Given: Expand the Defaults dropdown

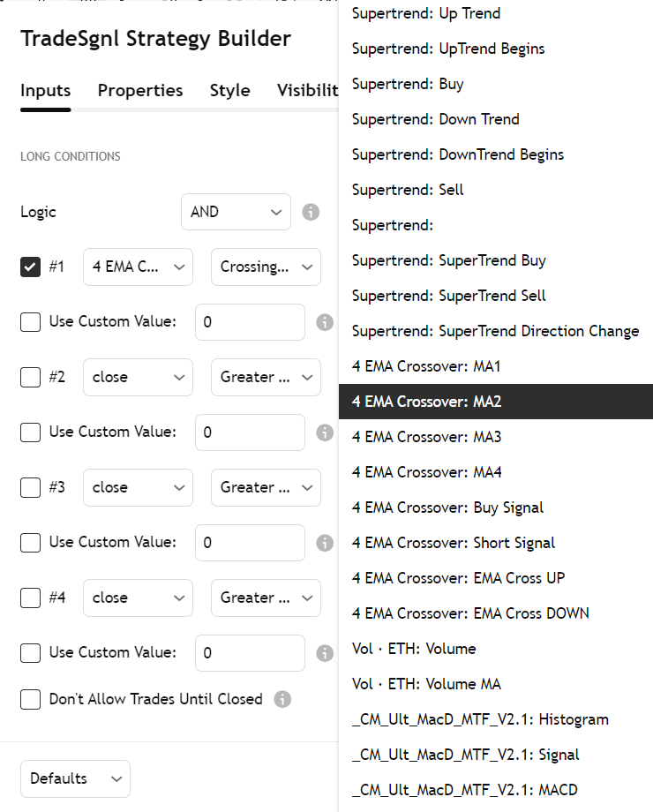Looking at the screenshot, I should pos(75,778).
